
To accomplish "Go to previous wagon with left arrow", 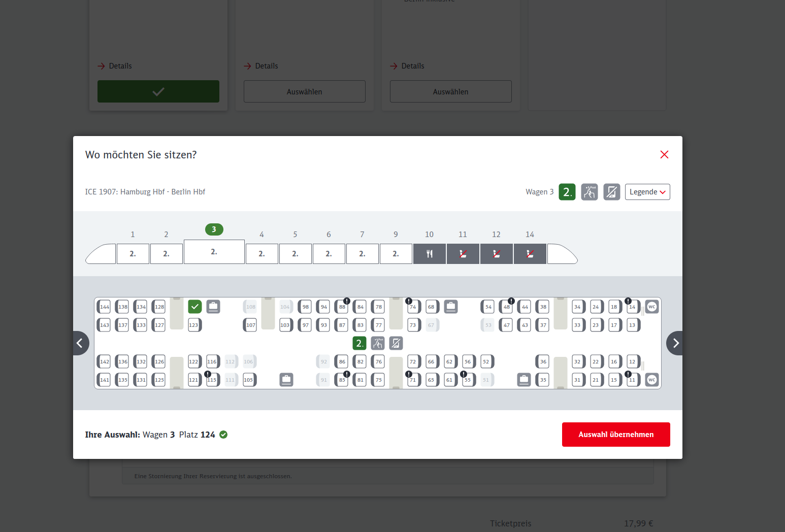I will pyautogui.click(x=80, y=343).
